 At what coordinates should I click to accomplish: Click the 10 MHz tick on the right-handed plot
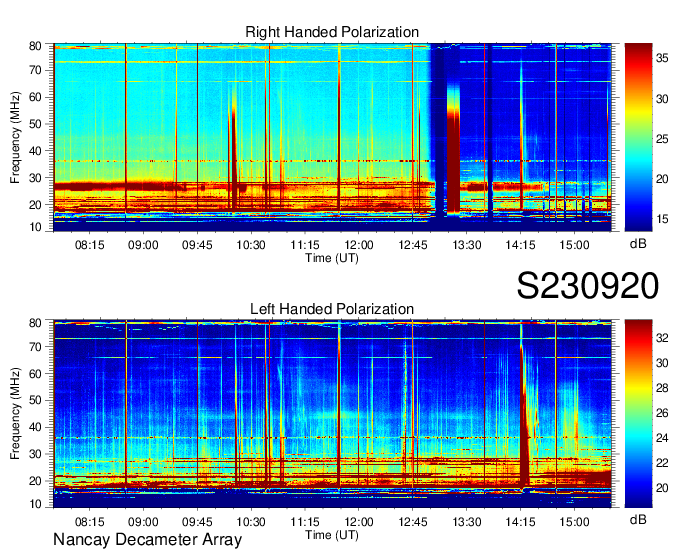(35, 227)
